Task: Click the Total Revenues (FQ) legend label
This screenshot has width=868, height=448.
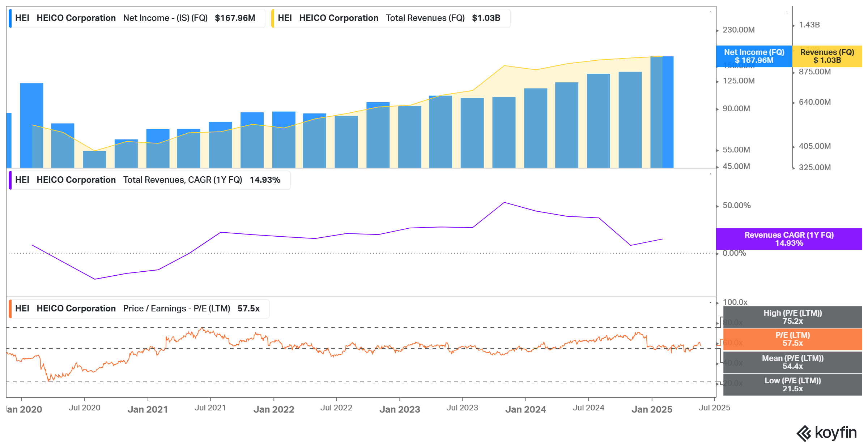Action: [x=391, y=18]
